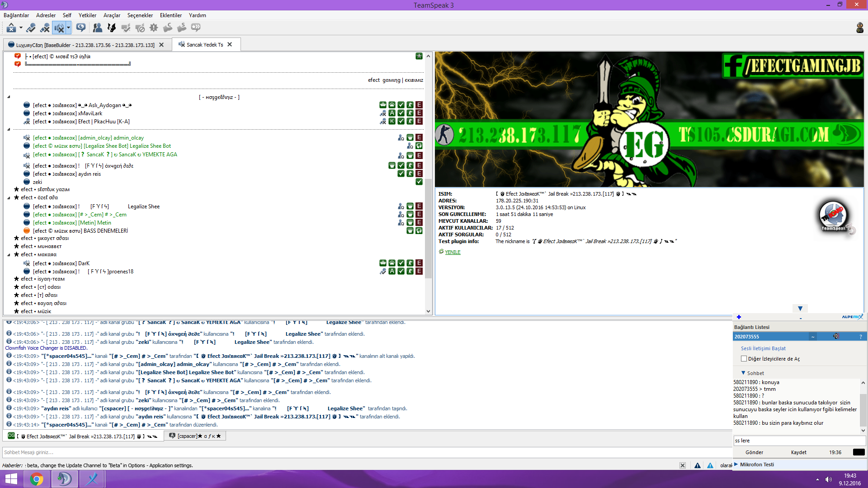The height and width of the screenshot is (488, 868).
Task: Collapse the efect özel oda channel
Action: 9,198
